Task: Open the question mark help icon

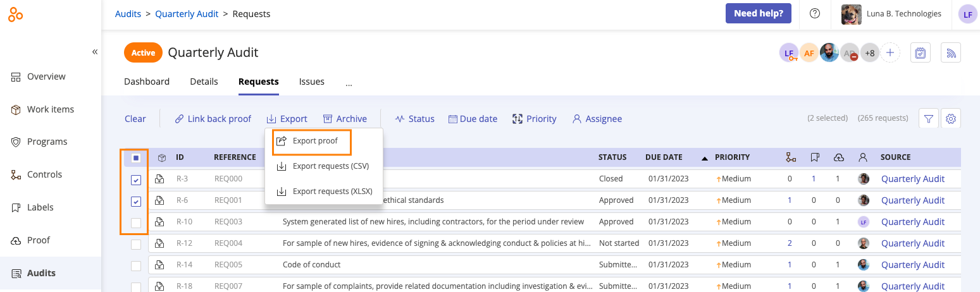Action: (815, 13)
